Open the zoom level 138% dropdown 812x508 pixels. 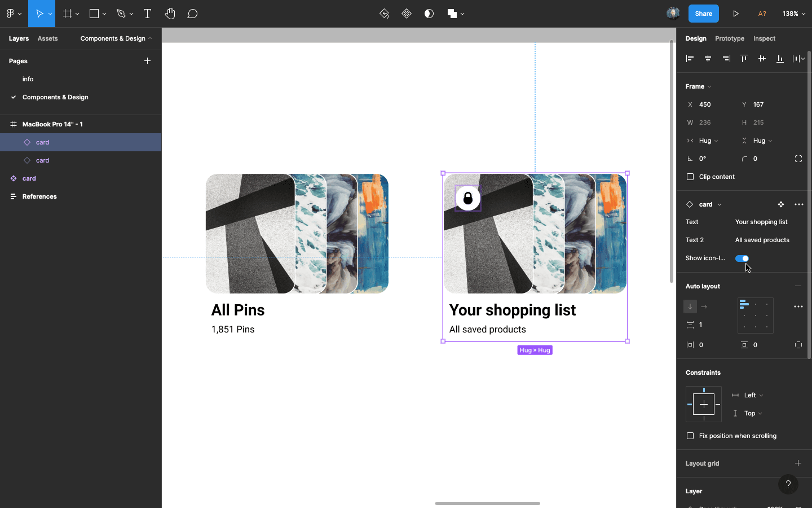tap(793, 14)
